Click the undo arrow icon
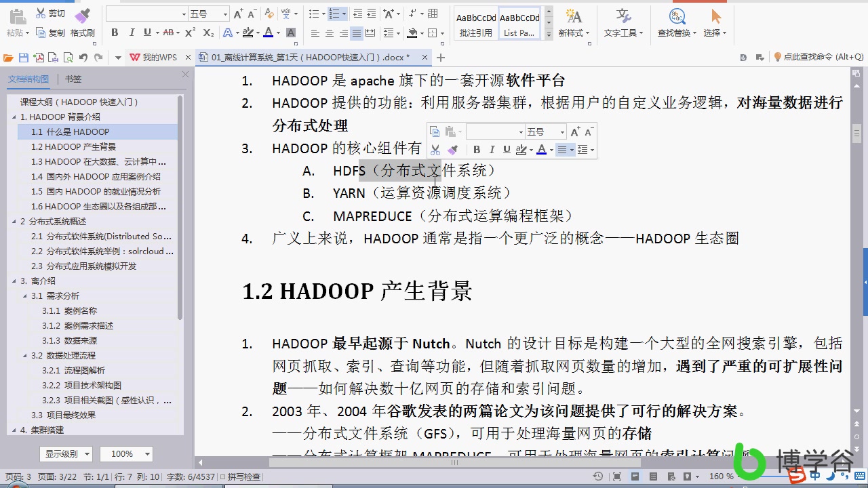Screen dimensions: 868x488 tap(83, 58)
